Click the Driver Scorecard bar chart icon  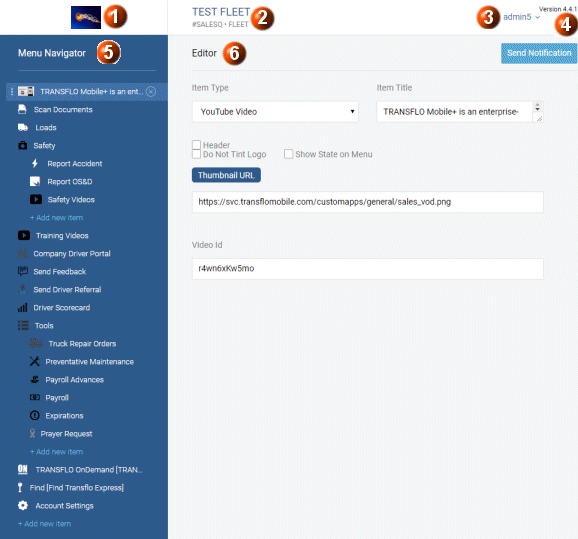pyautogui.click(x=22, y=307)
